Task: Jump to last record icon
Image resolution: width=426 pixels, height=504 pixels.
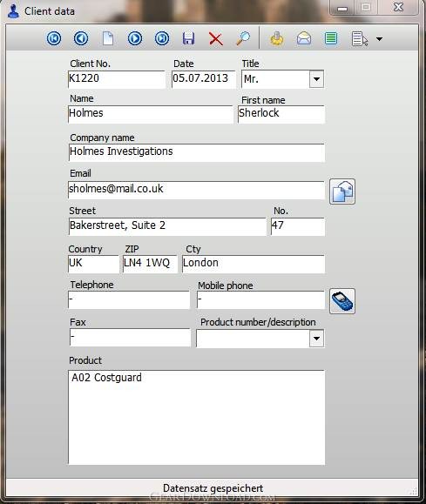Action: click(x=162, y=38)
